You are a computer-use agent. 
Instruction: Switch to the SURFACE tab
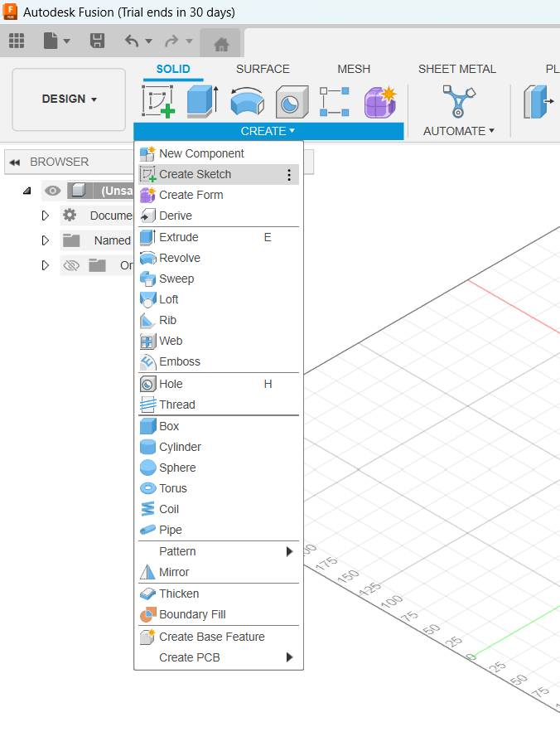(x=263, y=69)
